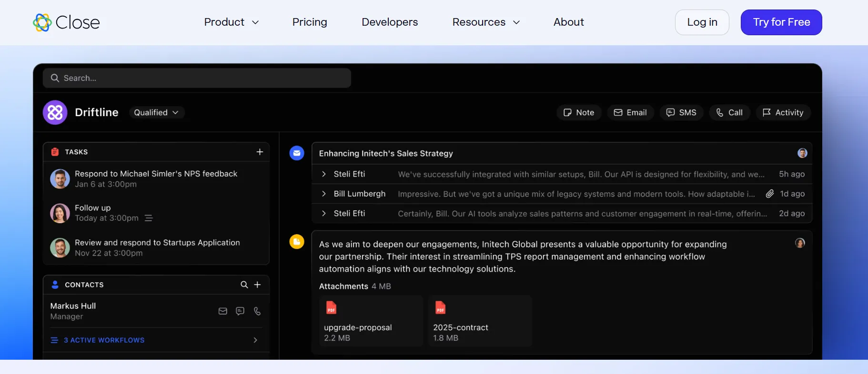
Task: Click the 5h ago timestamp
Action: (x=792, y=174)
